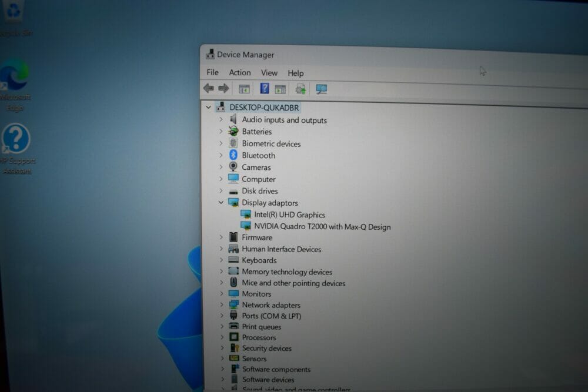Viewport: 588px width, 392px height.
Task: Select the Microsoft Edge desktop shortcut
Action: coord(15,85)
